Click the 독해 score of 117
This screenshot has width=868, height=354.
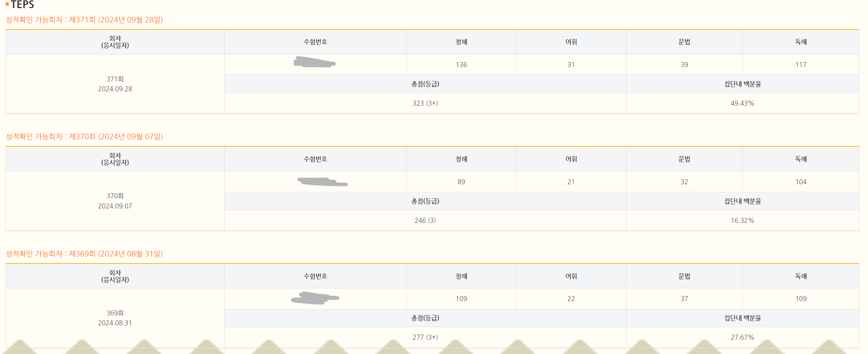click(x=801, y=65)
